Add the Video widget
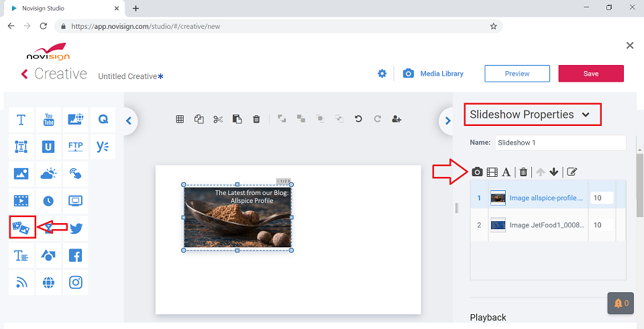The image size is (644, 329). (x=21, y=201)
